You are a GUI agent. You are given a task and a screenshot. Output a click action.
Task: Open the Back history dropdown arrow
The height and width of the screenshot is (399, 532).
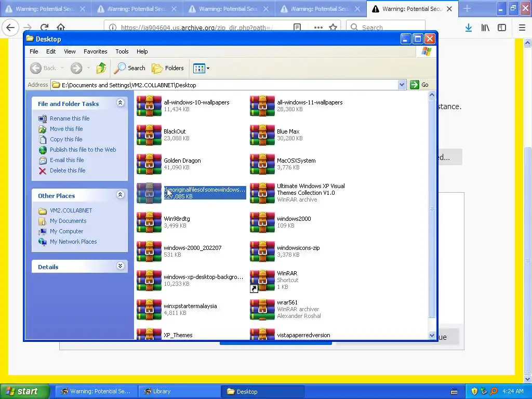(x=62, y=68)
